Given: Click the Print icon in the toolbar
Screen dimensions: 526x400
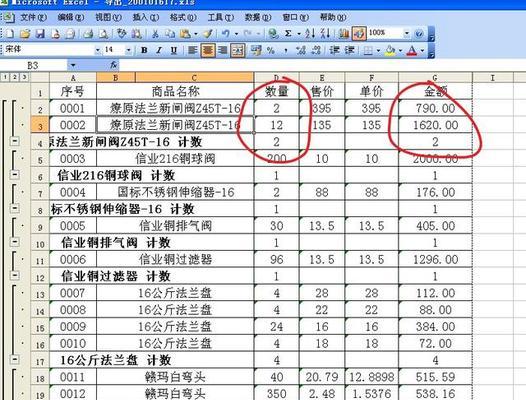Looking at the screenshot, I should 88,34.
